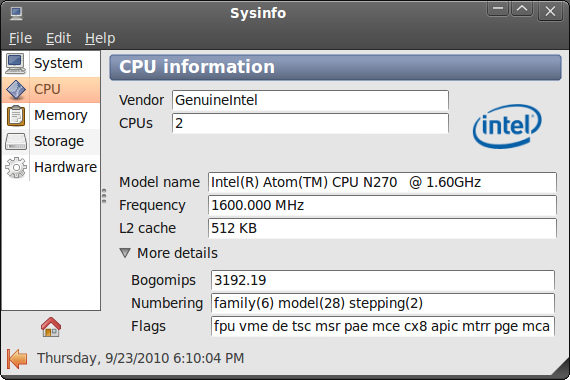Click the Model name label
This screenshot has width=570, height=380.
click(x=160, y=182)
